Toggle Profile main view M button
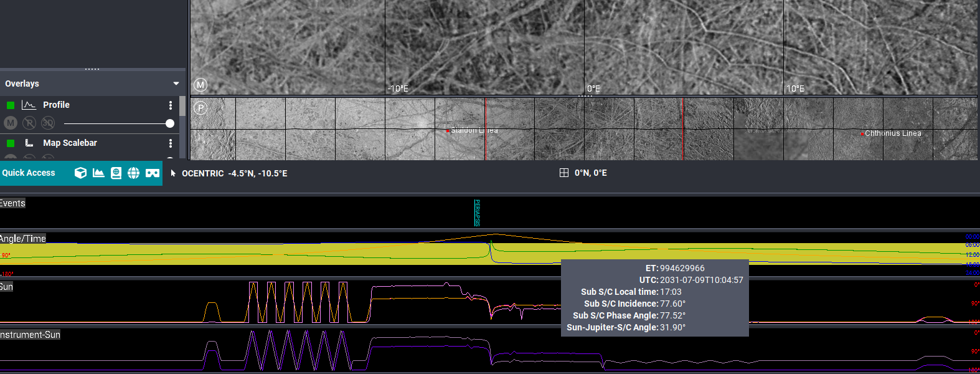The width and height of the screenshot is (980, 374). tap(11, 123)
